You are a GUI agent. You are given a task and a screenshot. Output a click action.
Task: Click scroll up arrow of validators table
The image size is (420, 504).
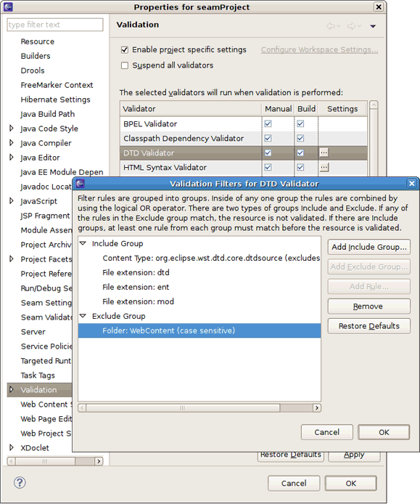click(374, 105)
